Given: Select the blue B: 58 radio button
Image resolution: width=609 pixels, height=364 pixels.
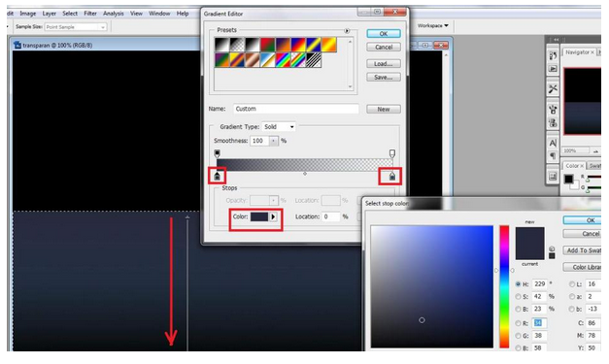Looking at the screenshot, I should point(518,348).
